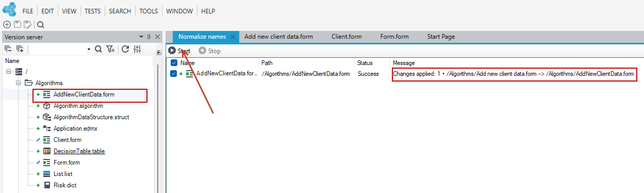Select Form.form in the tree

click(x=67, y=163)
